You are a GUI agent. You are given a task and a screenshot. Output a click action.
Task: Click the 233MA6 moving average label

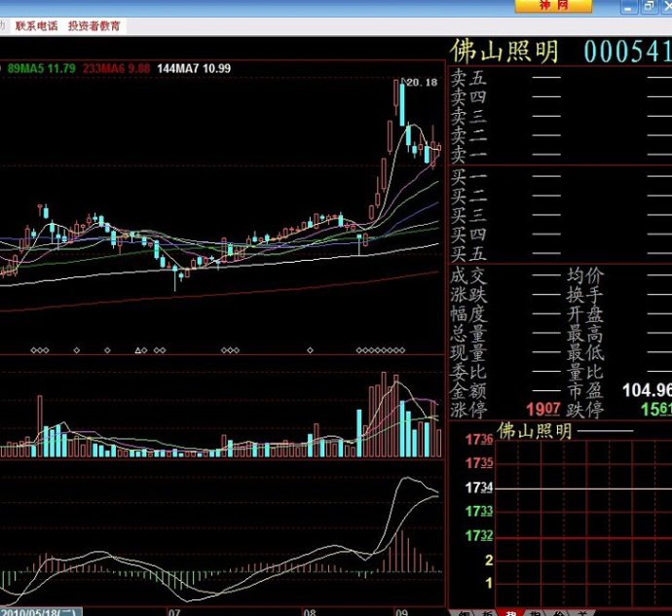[116, 68]
